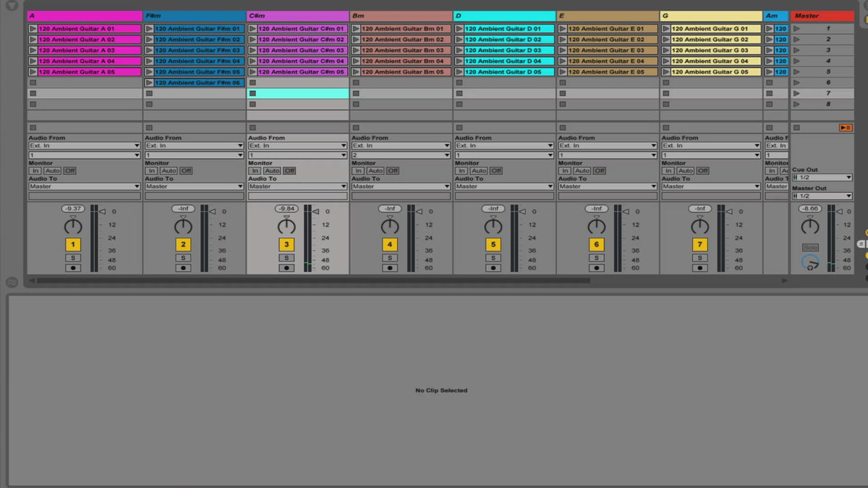Viewport: 868px width, 488px height.
Task: Toggle track 2 activator button
Action: 184,245
